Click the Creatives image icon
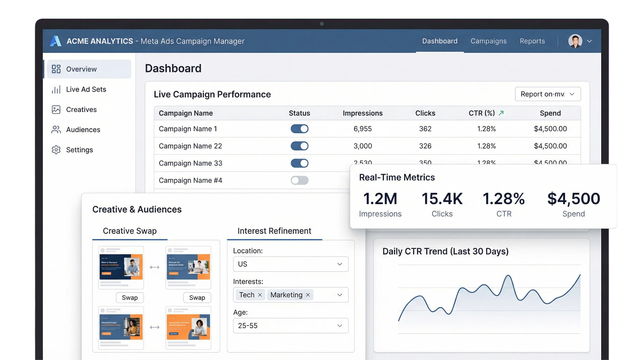This screenshot has width=644, height=360. point(56,110)
